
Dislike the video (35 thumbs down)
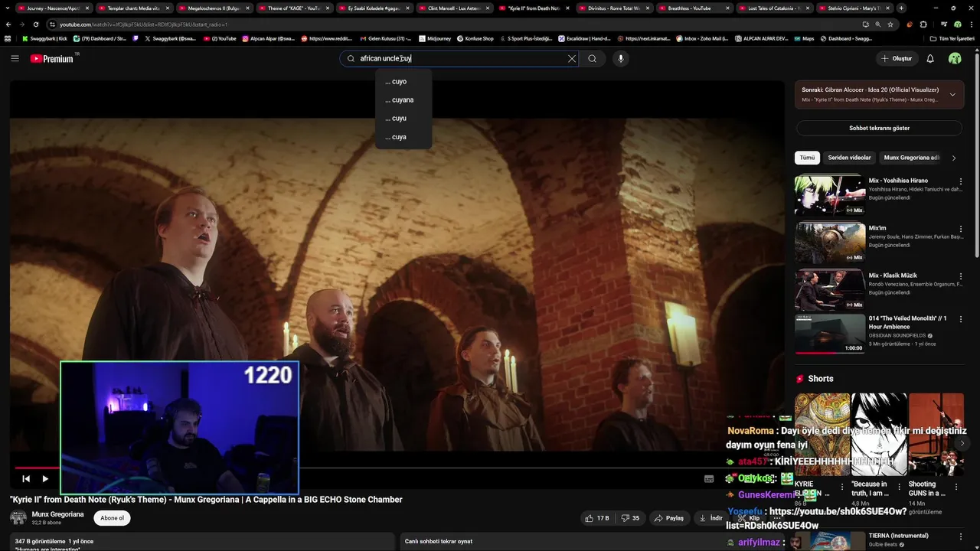pyautogui.click(x=630, y=518)
